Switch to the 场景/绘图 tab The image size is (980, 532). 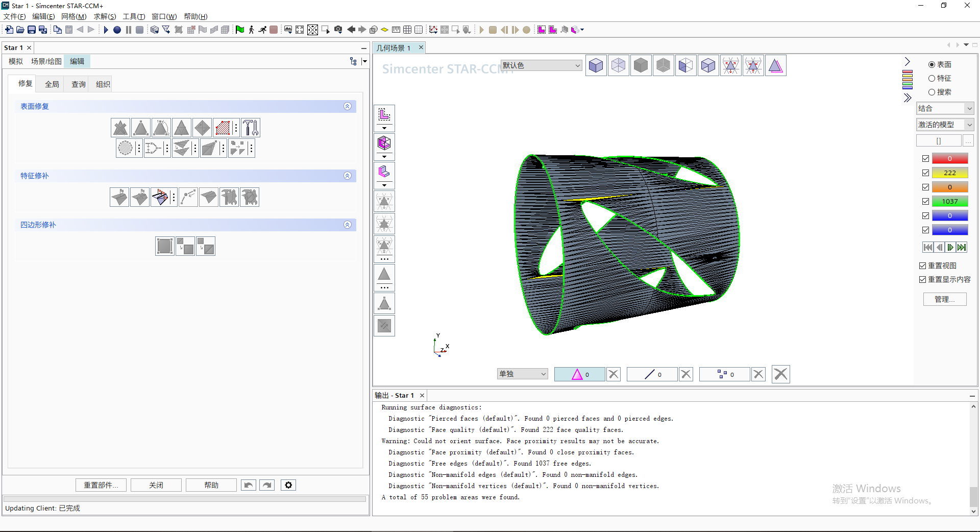coord(46,61)
